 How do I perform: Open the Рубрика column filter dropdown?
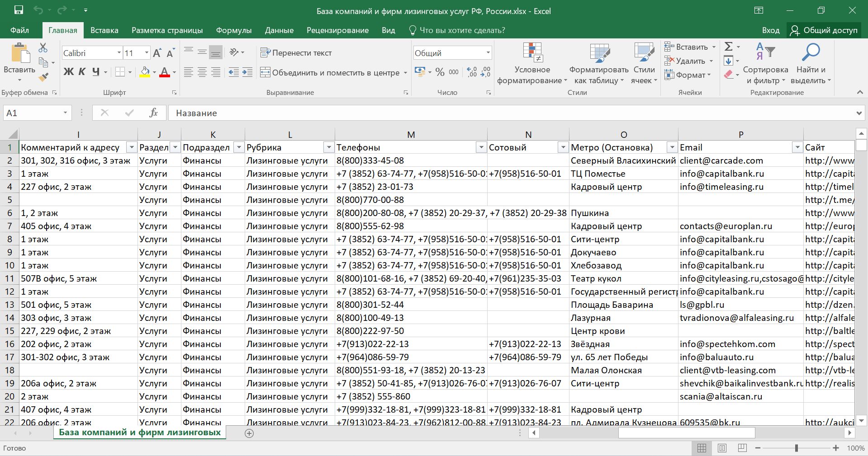(329, 147)
